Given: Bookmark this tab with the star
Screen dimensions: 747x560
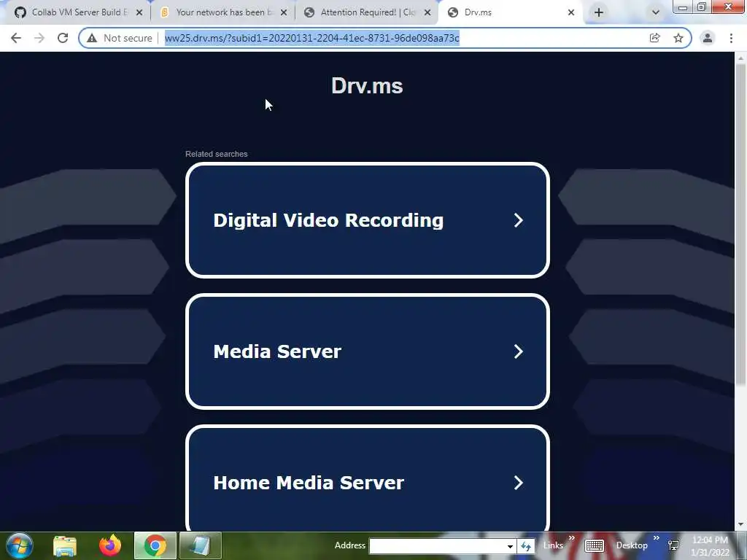Looking at the screenshot, I should (678, 38).
